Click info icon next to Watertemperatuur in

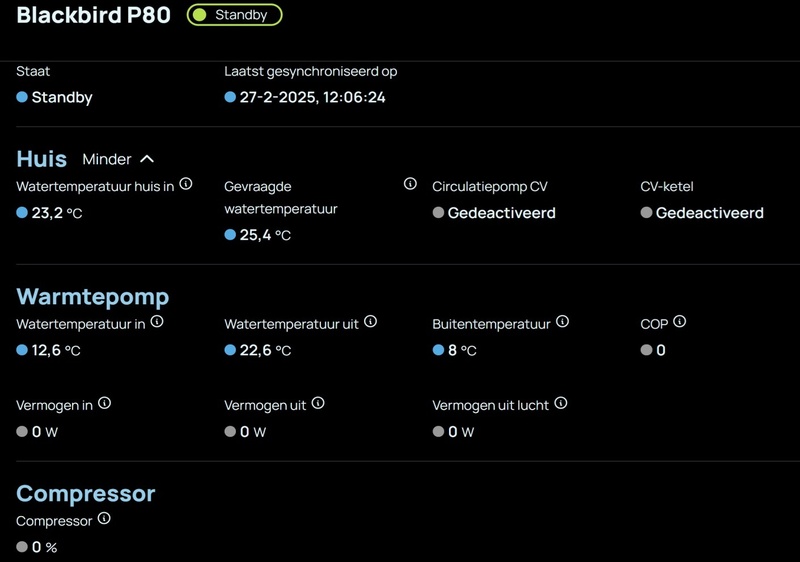[157, 322]
